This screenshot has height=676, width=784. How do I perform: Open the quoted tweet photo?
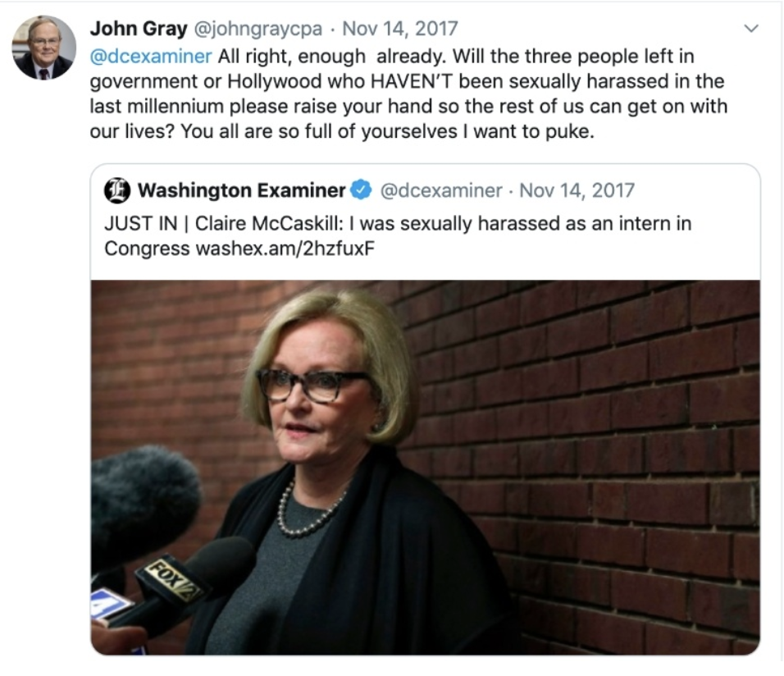tap(426, 468)
